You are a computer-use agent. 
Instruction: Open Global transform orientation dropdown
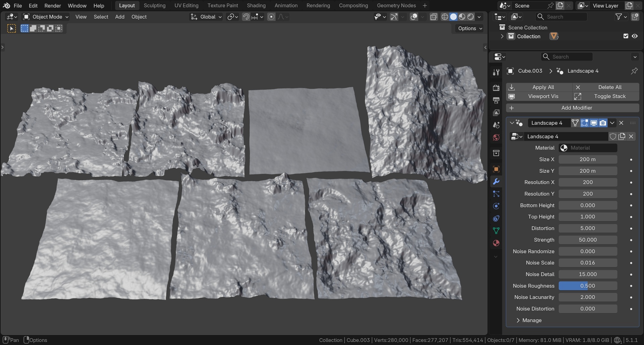point(206,17)
